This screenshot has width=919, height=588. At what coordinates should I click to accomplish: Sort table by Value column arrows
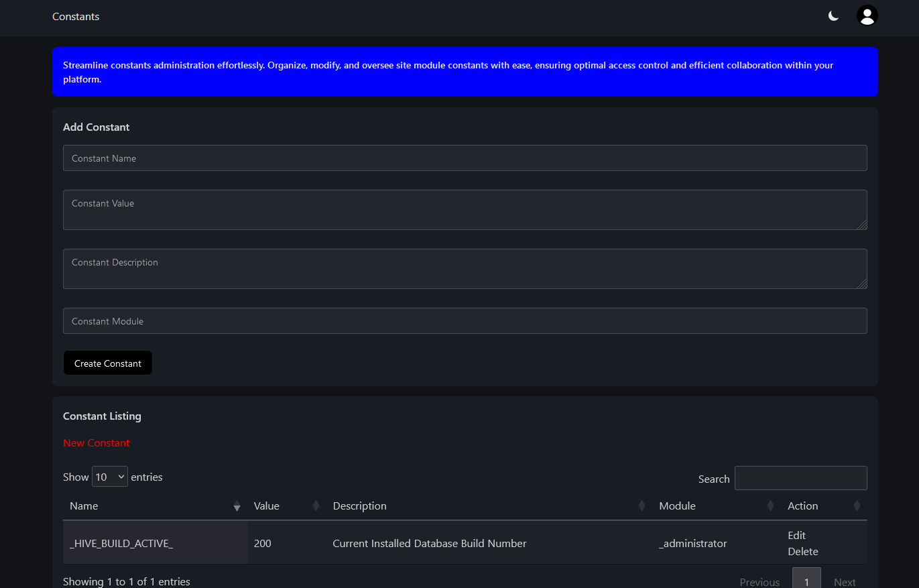coord(316,506)
